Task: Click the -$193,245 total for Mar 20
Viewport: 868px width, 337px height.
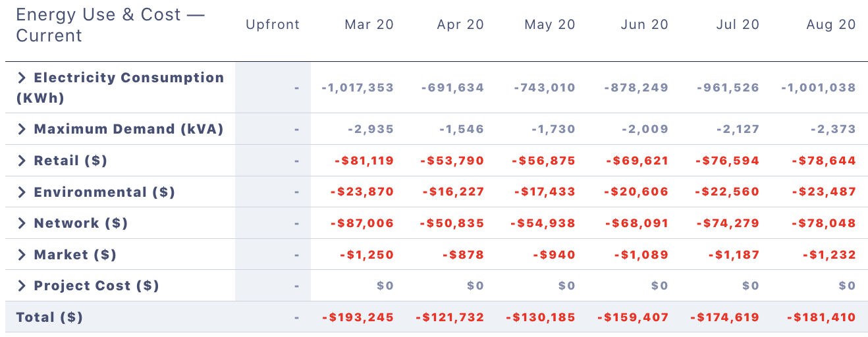Action: point(358,317)
